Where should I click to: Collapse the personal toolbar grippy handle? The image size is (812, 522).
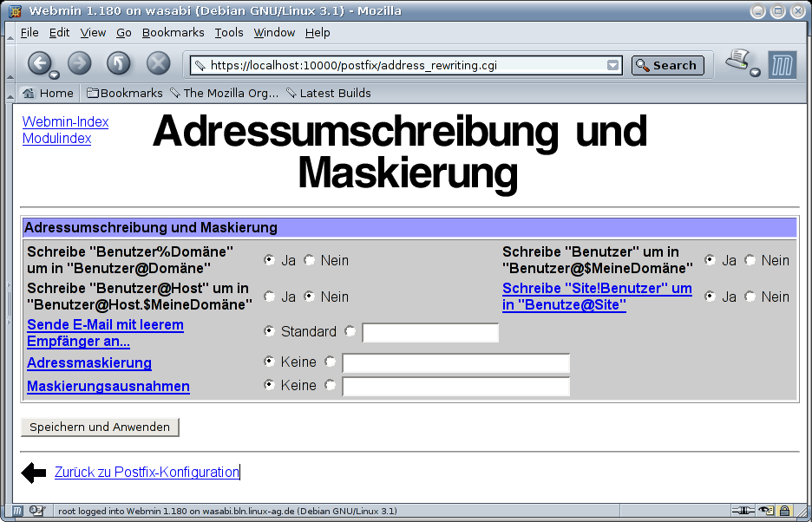pyautogui.click(x=10, y=94)
